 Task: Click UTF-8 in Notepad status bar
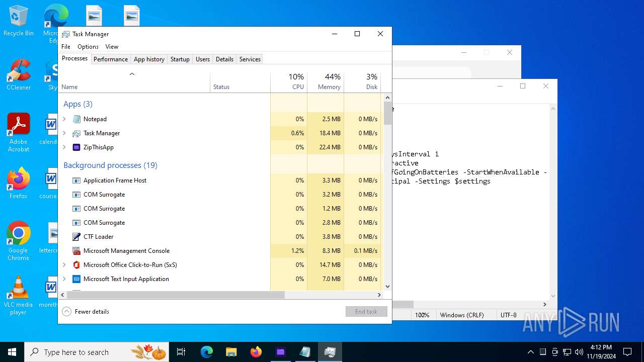(508, 315)
